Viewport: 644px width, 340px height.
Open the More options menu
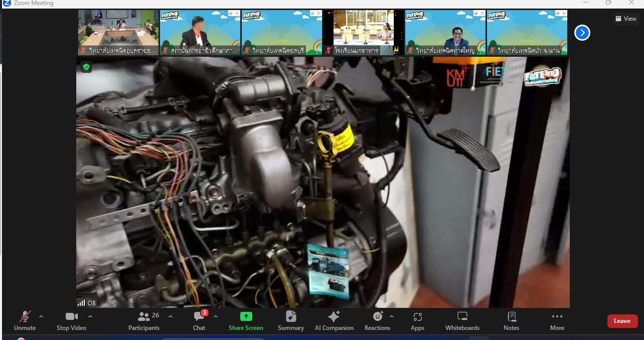[x=557, y=320]
